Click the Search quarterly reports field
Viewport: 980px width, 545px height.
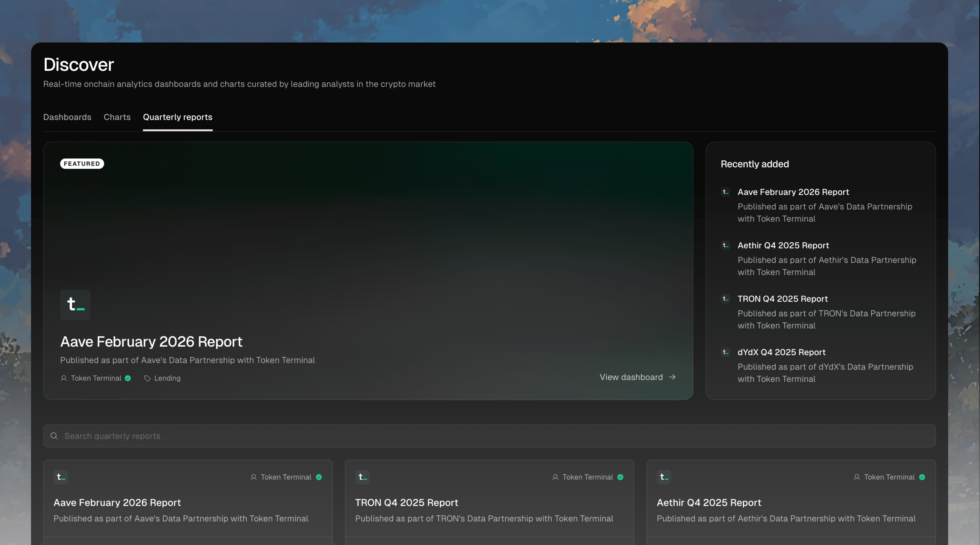[x=489, y=436]
